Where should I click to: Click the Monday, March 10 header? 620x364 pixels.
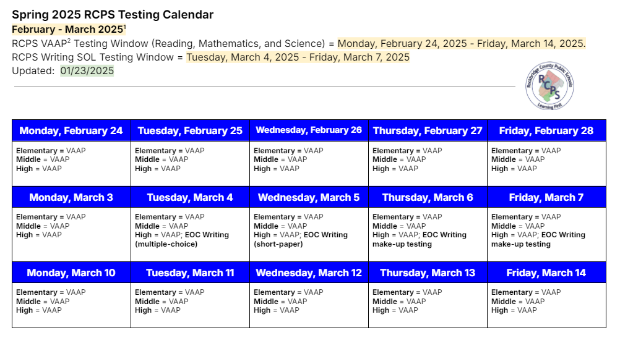[x=71, y=273]
